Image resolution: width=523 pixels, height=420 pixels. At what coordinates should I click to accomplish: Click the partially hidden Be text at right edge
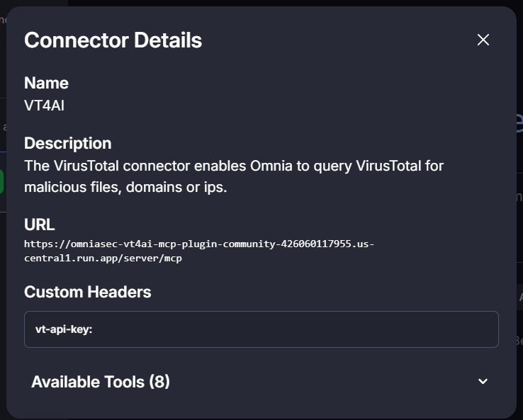pyautogui.click(x=519, y=341)
